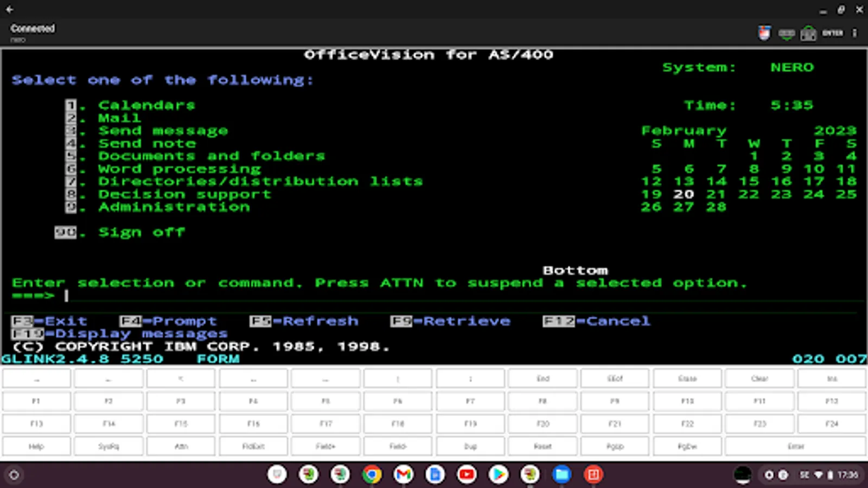Click highlighted date 20 in the calendar
Image resolution: width=868 pixels, height=488 pixels.
(684, 194)
